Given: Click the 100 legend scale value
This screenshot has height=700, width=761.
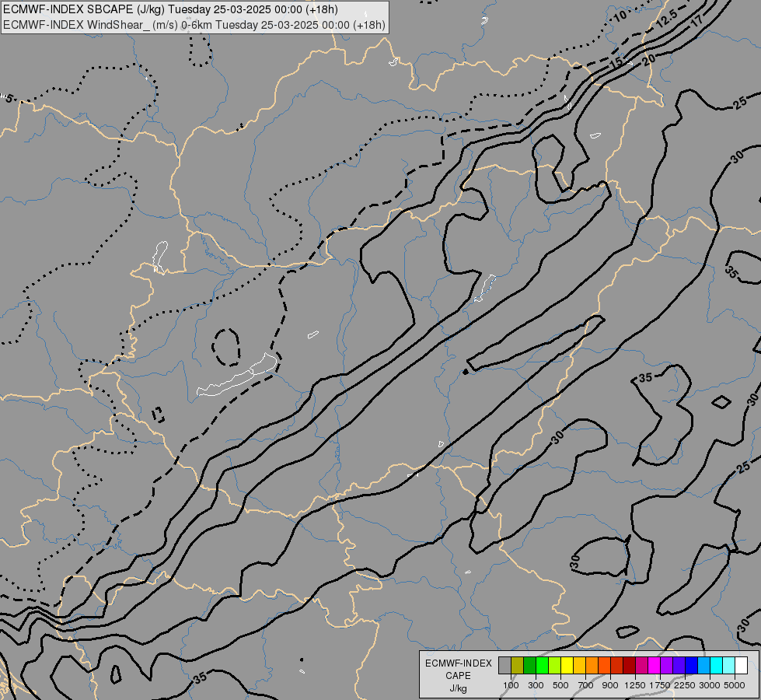Looking at the screenshot, I should pos(511,685).
